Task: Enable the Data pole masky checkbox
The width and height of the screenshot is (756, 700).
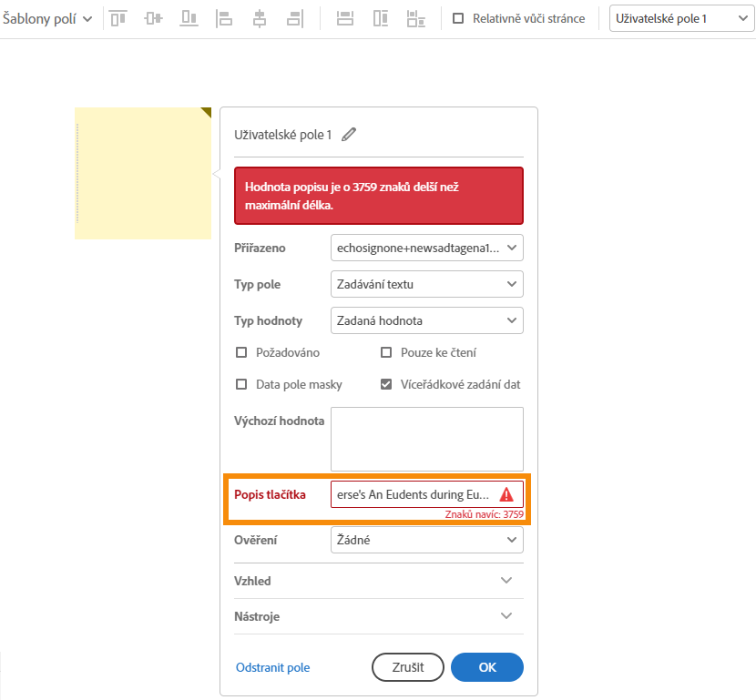Action: pos(241,384)
